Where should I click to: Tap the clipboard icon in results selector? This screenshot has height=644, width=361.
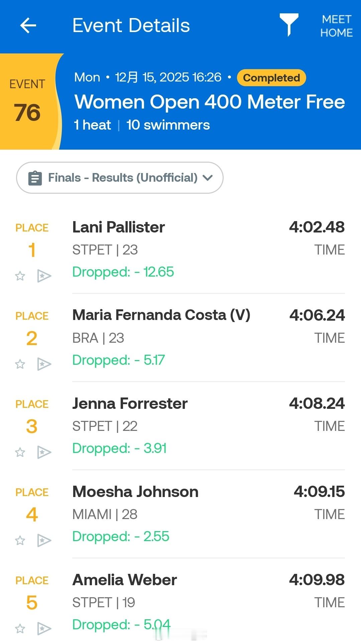35,178
